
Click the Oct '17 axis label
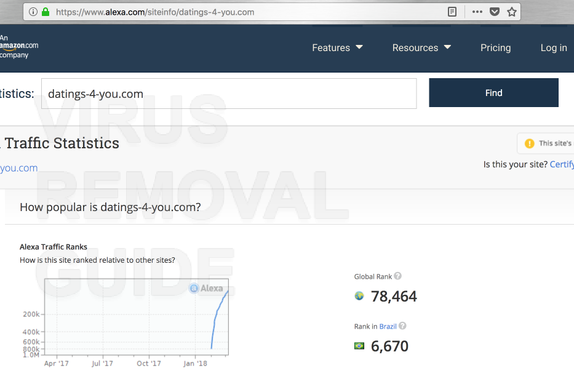[x=149, y=364]
